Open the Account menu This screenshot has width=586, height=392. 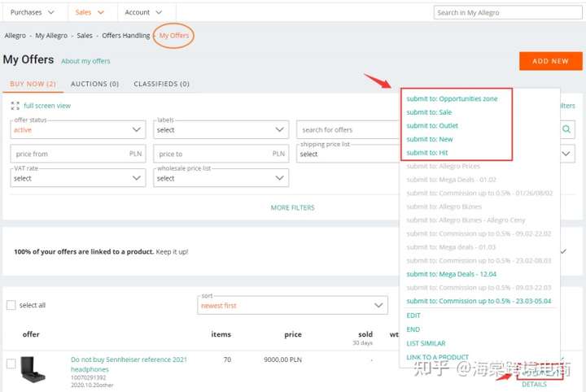pos(143,12)
